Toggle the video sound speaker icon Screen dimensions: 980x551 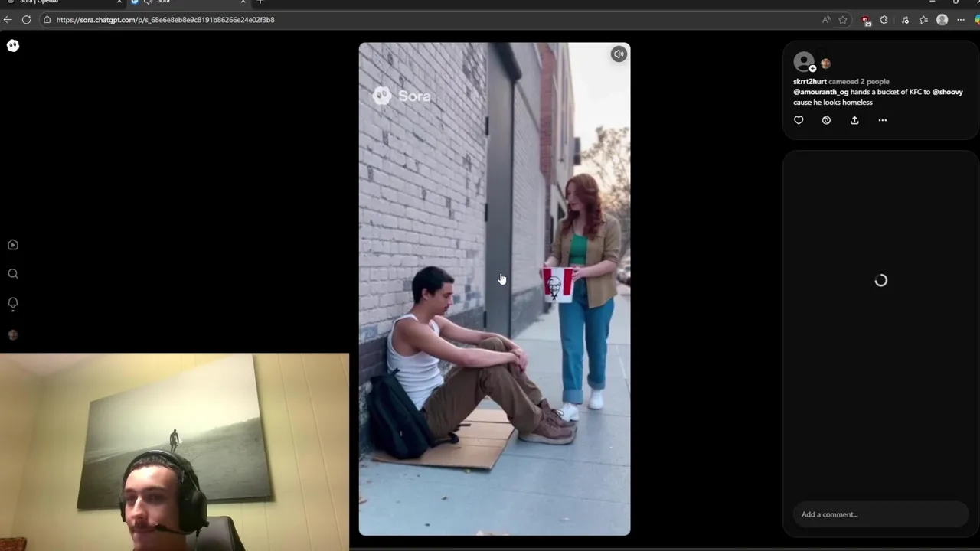pos(619,54)
